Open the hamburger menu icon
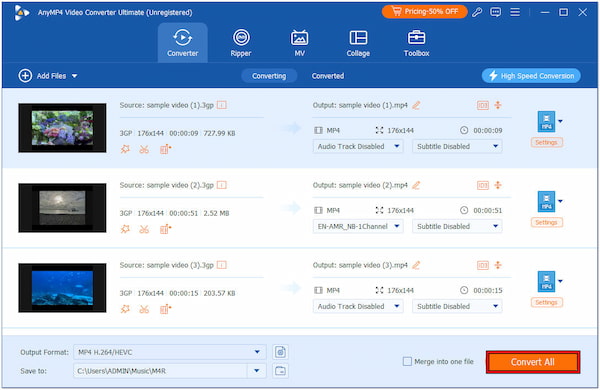The image size is (600, 390). (515, 12)
